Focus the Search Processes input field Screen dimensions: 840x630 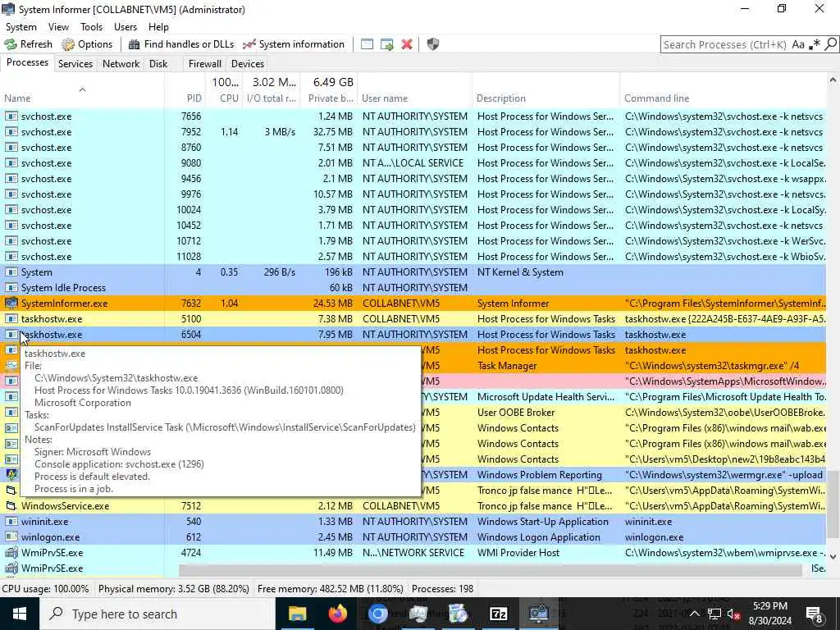pyautogui.click(x=725, y=44)
